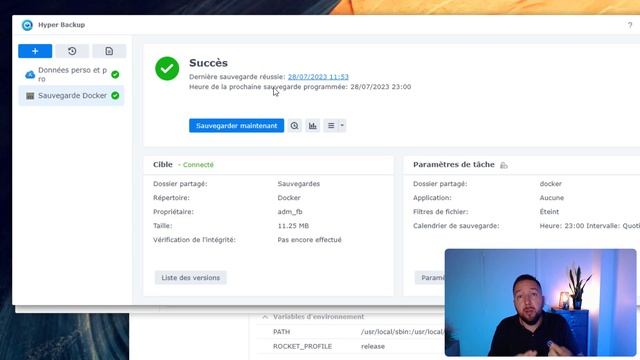This screenshot has width=640, height=360.
Task: Click next scheduled backup time text
Action: pos(300,87)
